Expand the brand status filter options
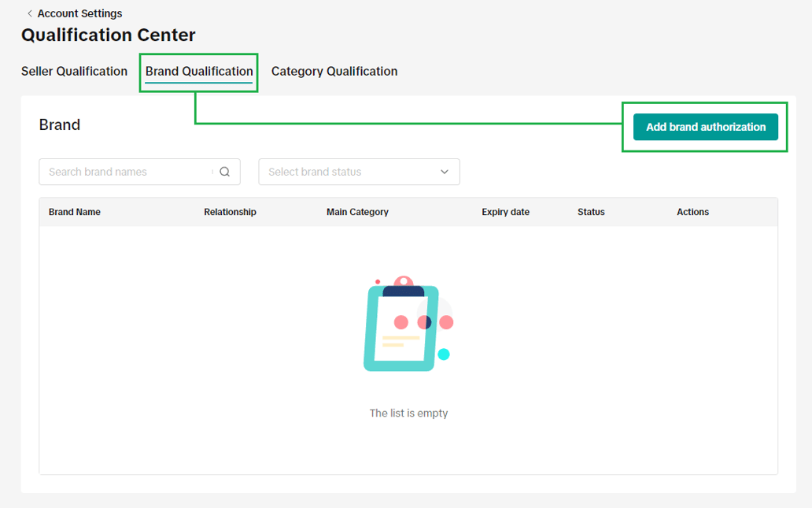The height and width of the screenshot is (508, 812). pyautogui.click(x=359, y=172)
